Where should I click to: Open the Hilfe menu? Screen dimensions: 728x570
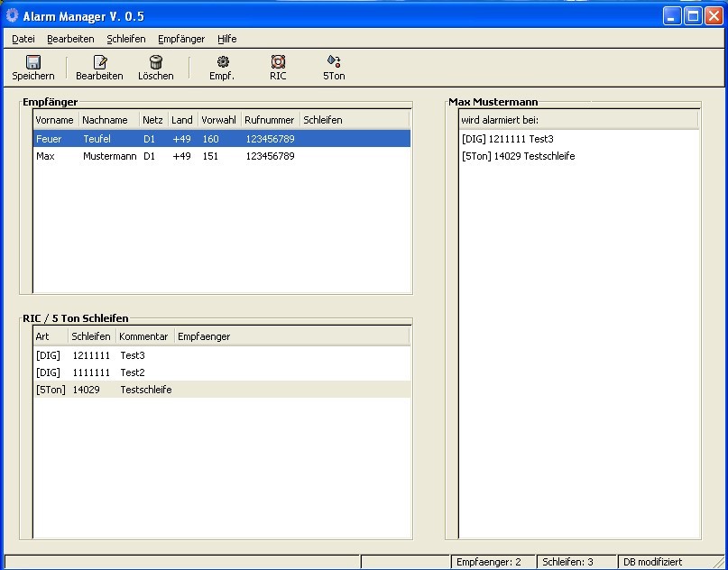226,39
